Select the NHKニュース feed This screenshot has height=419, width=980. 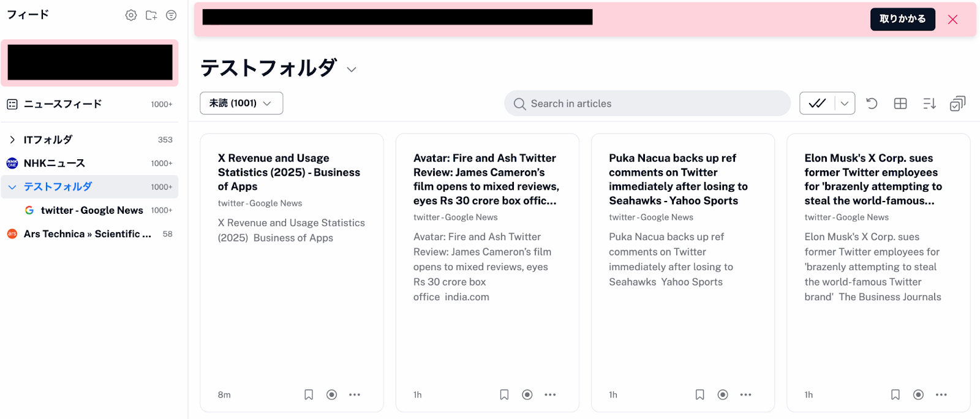tap(89, 163)
